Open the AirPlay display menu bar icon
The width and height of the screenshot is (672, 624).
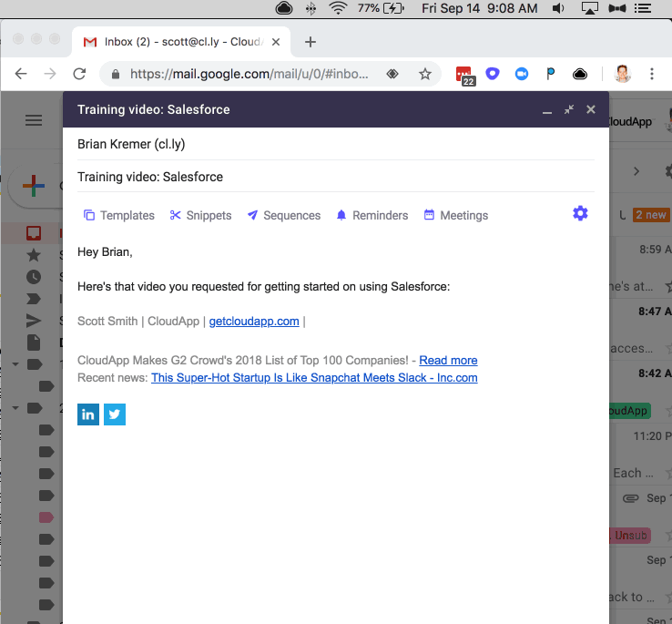(x=590, y=8)
